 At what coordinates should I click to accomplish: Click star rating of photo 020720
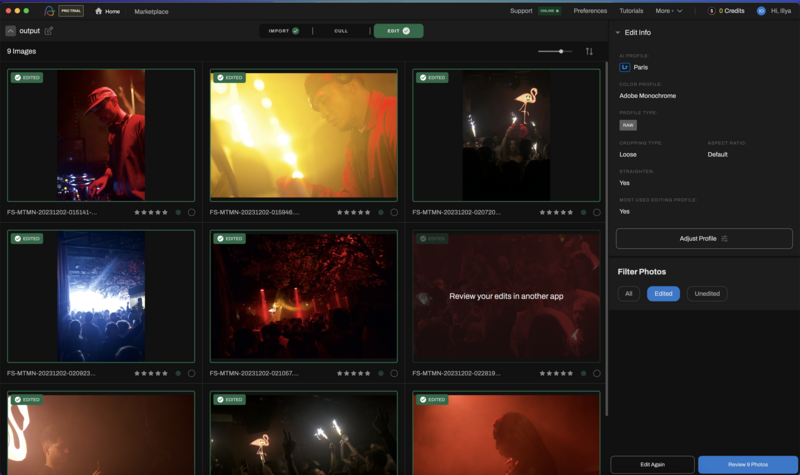[556, 212]
